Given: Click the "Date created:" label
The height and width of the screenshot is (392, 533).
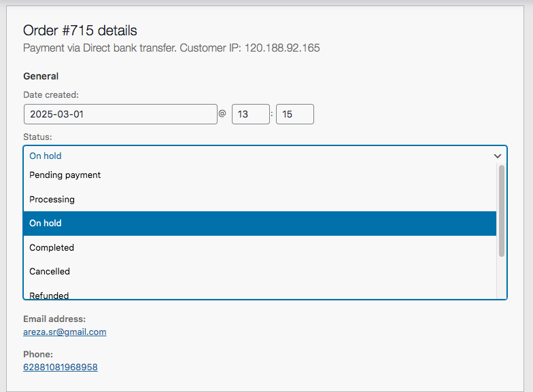Looking at the screenshot, I should point(51,95).
